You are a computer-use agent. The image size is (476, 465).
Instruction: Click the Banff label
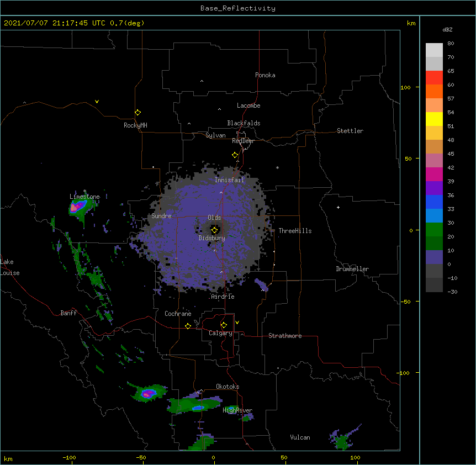click(68, 313)
